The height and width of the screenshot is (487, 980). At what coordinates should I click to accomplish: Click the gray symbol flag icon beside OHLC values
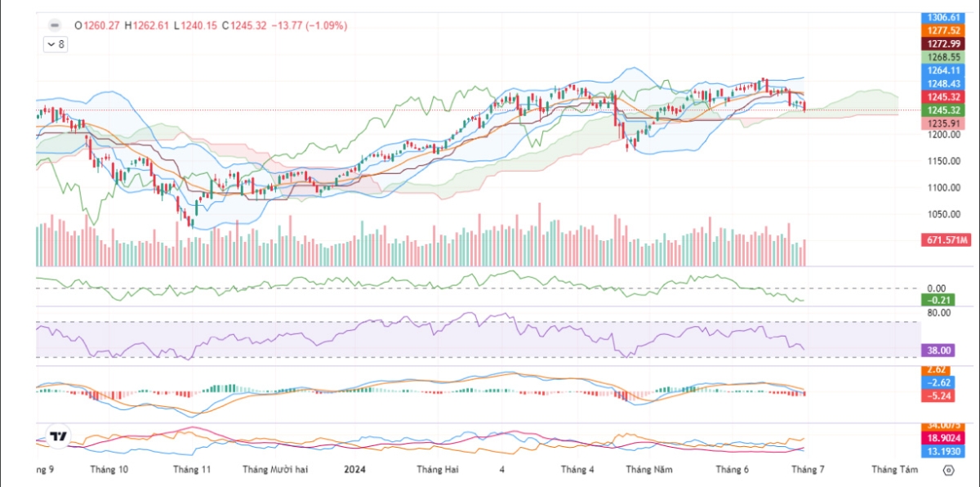(x=54, y=25)
